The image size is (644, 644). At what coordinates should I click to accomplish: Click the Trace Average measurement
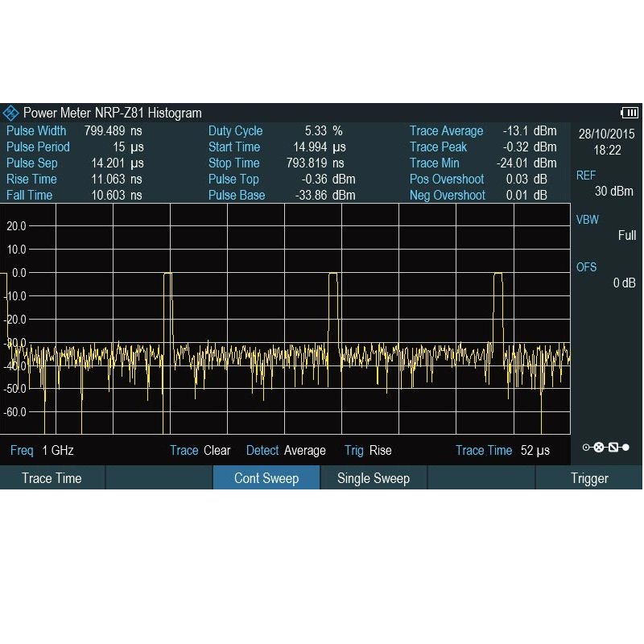(x=447, y=130)
